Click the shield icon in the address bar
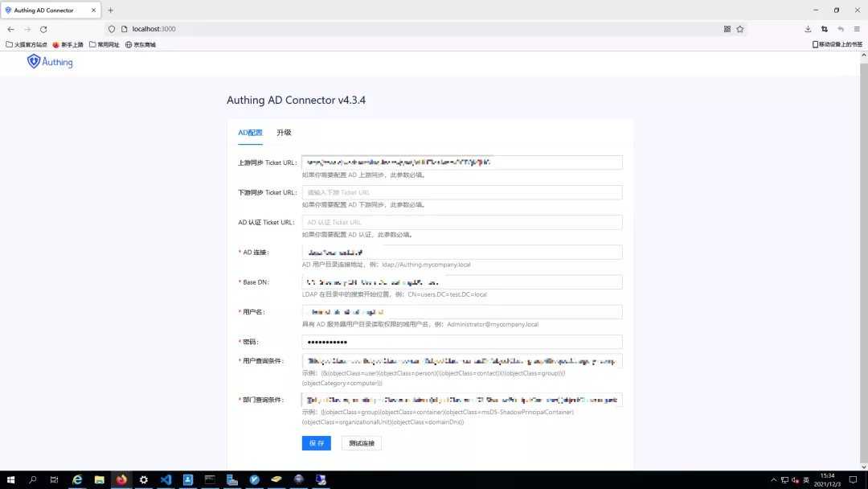 pos(112,29)
